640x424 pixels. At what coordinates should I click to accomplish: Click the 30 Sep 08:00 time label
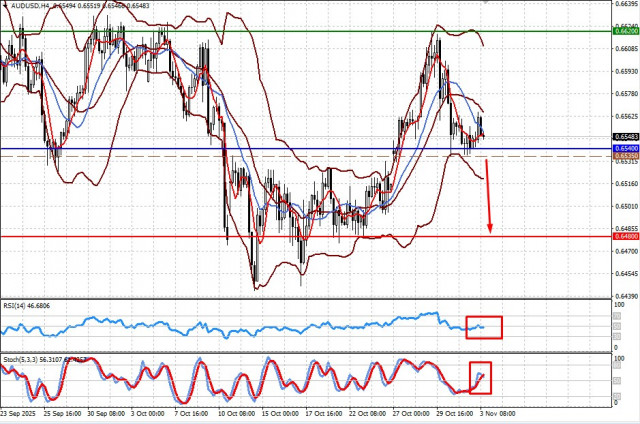point(106,413)
